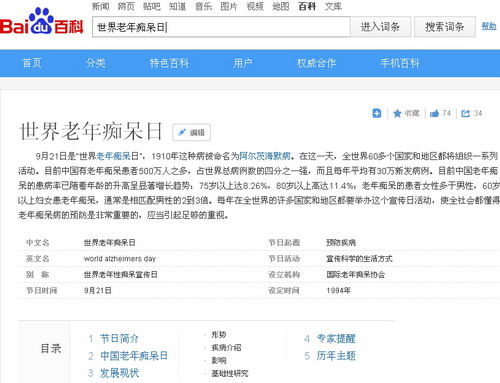This screenshot has height=383, width=500.
Task: Go to 网页 in the top links
Action: [x=126, y=6]
